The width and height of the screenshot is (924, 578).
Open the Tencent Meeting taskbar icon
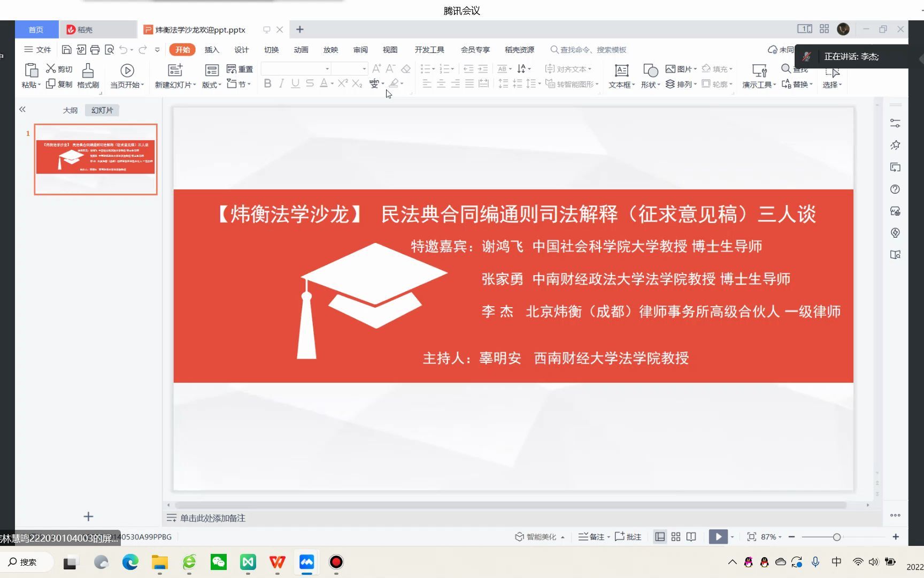point(307,562)
